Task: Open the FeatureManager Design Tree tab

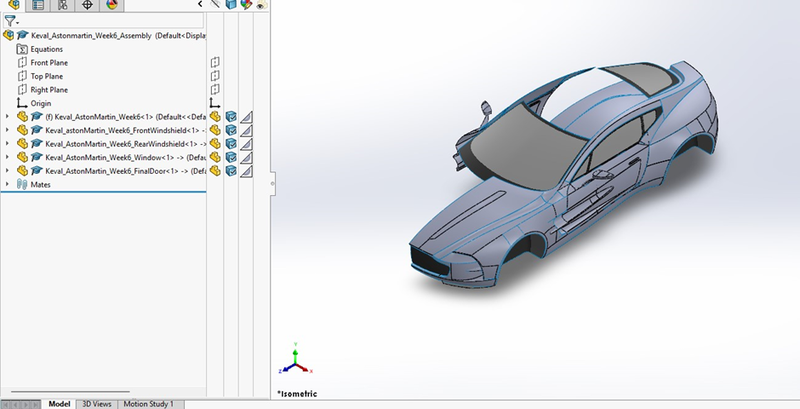Action: click(14, 5)
